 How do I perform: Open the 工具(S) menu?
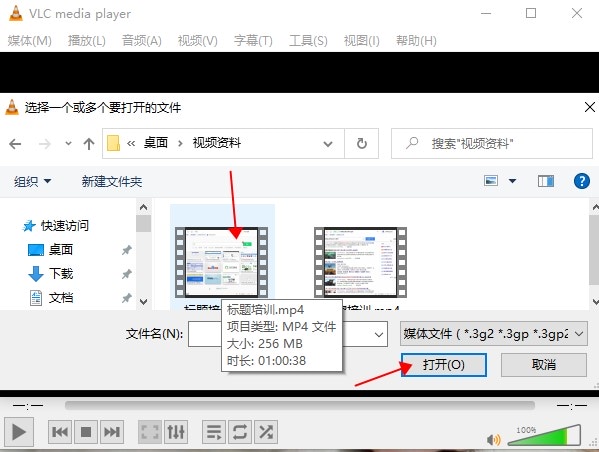[x=308, y=41]
